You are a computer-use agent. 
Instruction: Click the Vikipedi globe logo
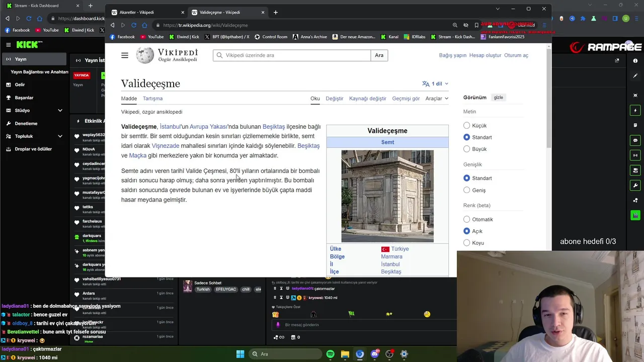[145, 55]
